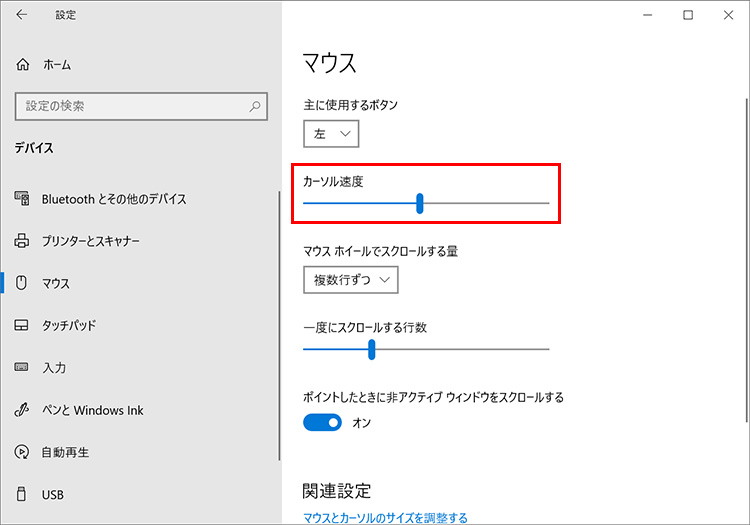Screen dimensions: 750x525
Task: Open マウスとカーソルのサイズを調整する link
Action: (385, 518)
